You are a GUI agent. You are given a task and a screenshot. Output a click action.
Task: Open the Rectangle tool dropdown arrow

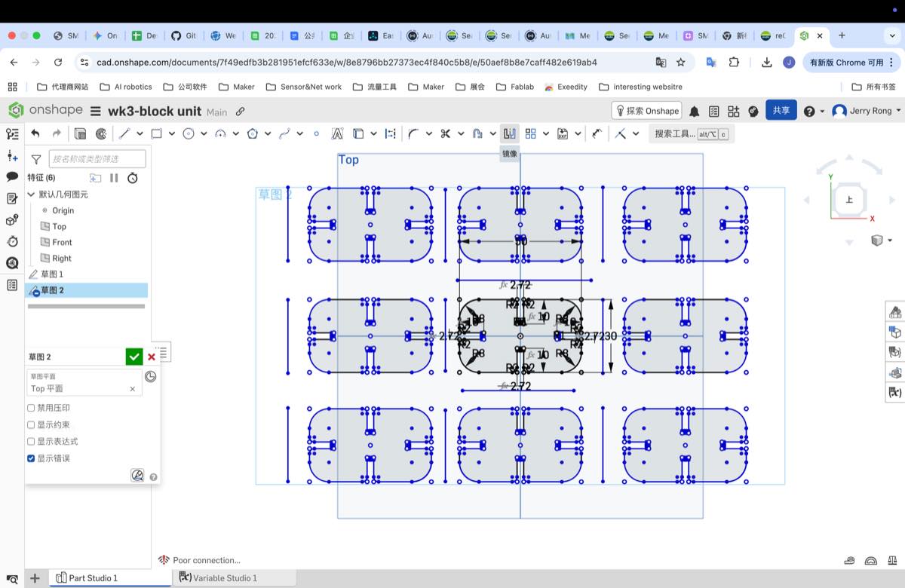click(172, 133)
